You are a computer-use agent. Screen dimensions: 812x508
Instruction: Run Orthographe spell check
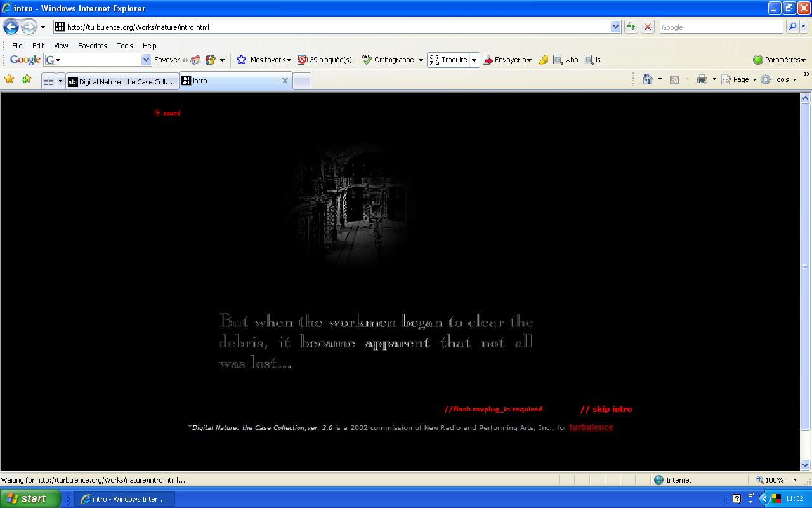pyautogui.click(x=388, y=60)
